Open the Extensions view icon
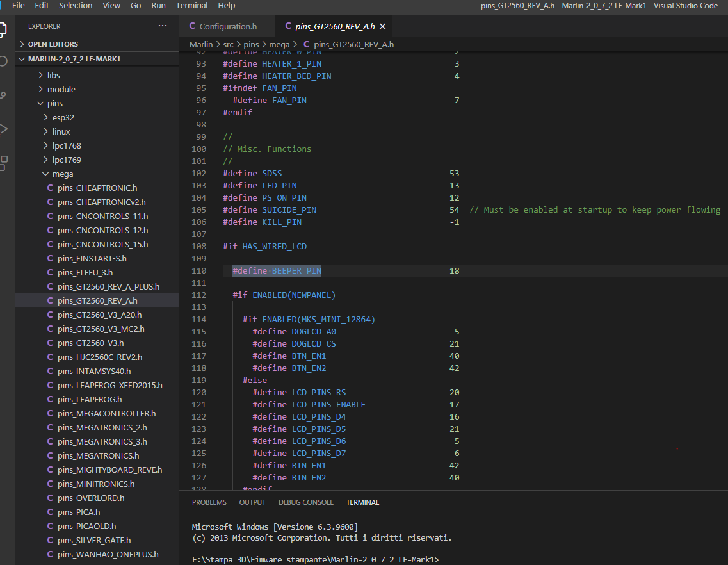 3,162
